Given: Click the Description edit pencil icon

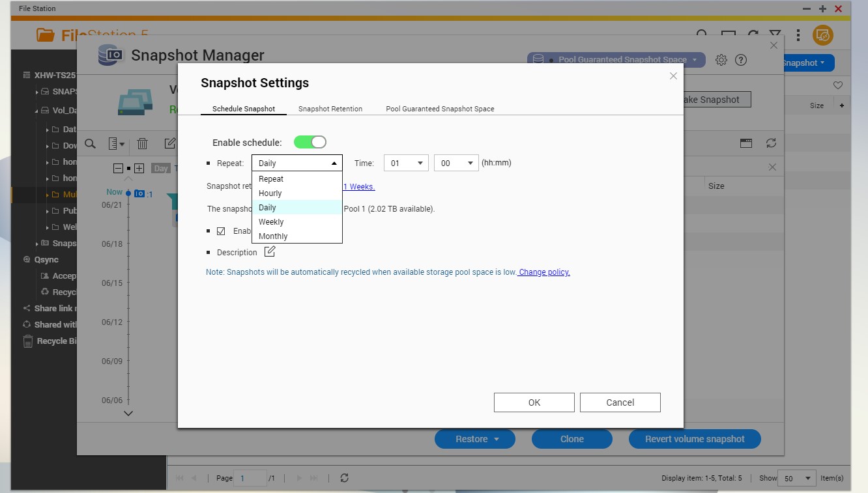Looking at the screenshot, I should pyautogui.click(x=270, y=252).
